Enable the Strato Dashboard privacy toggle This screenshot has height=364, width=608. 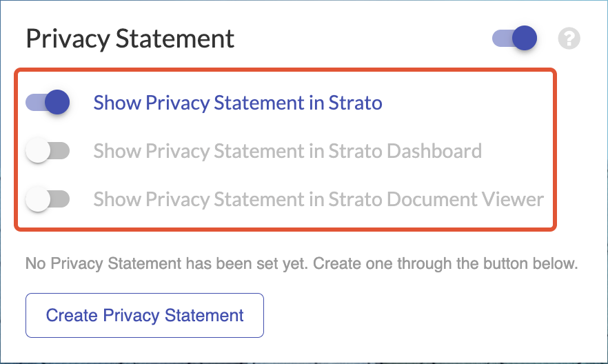[48, 150]
